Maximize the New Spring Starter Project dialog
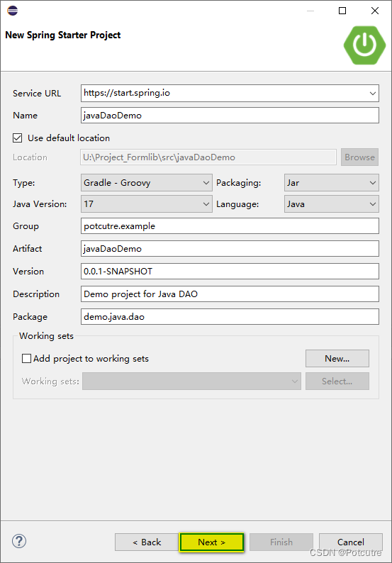Image resolution: width=392 pixels, height=563 pixels. (342, 11)
